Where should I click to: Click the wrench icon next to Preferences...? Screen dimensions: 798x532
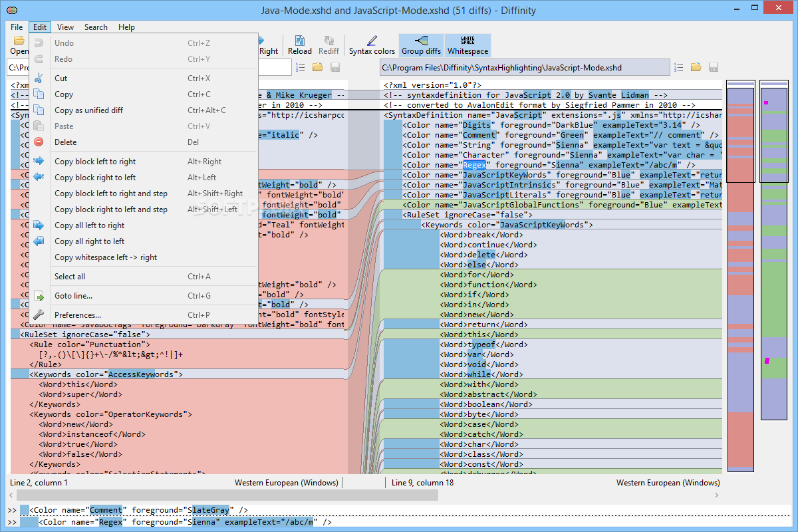click(39, 315)
